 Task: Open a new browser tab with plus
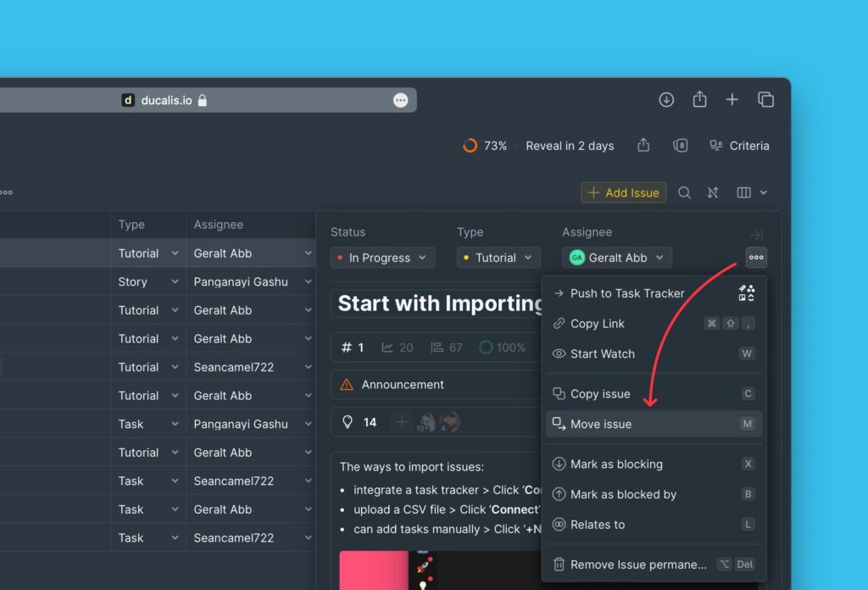coord(732,100)
